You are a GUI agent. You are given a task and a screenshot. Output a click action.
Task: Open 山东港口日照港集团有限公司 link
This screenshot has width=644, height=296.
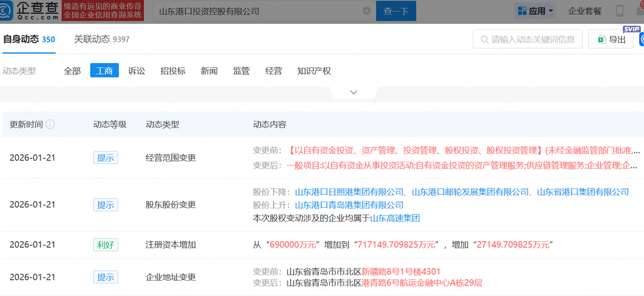tap(349, 192)
